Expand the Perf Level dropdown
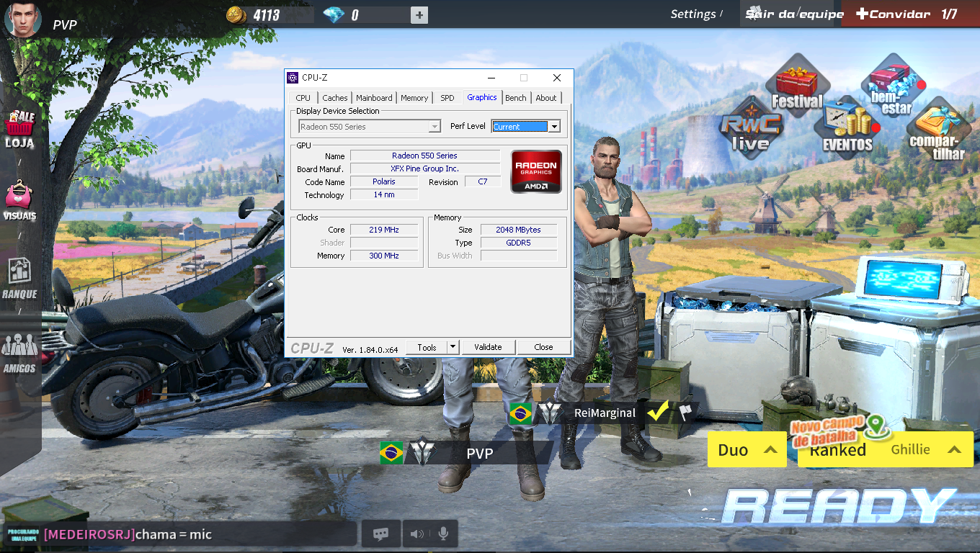 click(x=553, y=127)
